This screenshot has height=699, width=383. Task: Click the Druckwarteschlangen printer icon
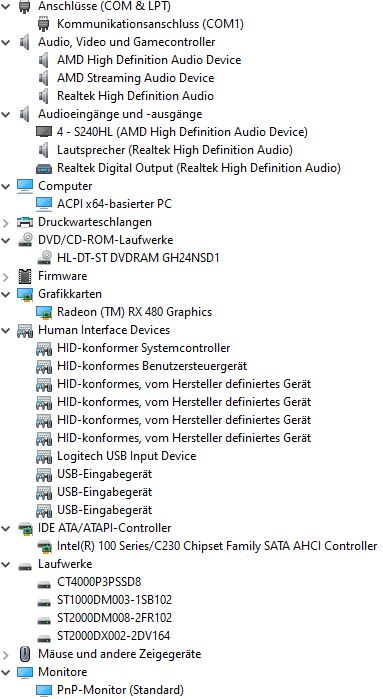point(25,222)
